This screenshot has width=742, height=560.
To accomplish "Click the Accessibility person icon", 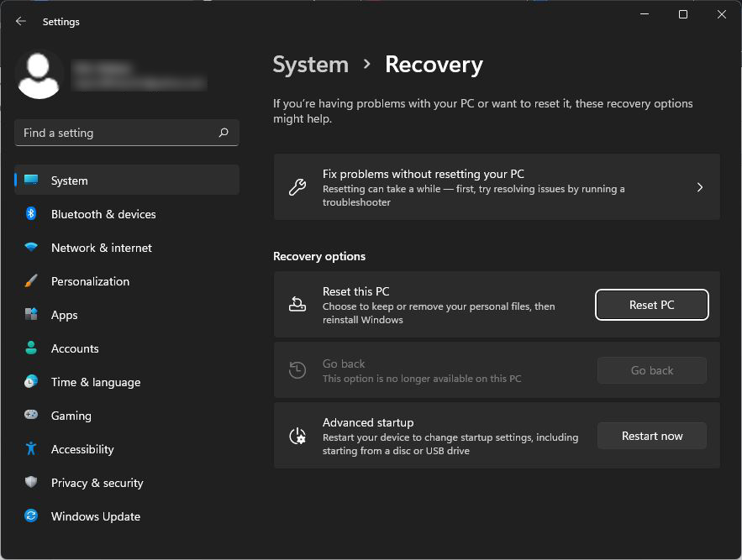I will pyautogui.click(x=31, y=449).
